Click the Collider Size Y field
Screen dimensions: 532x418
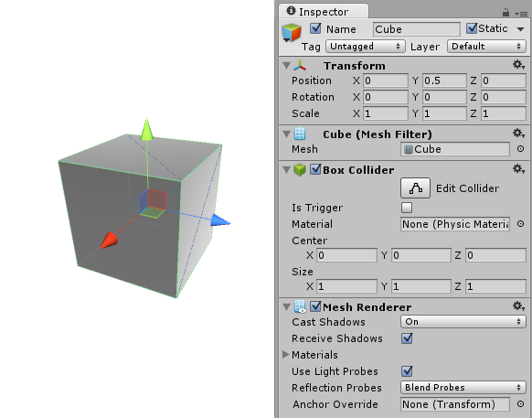point(421,286)
